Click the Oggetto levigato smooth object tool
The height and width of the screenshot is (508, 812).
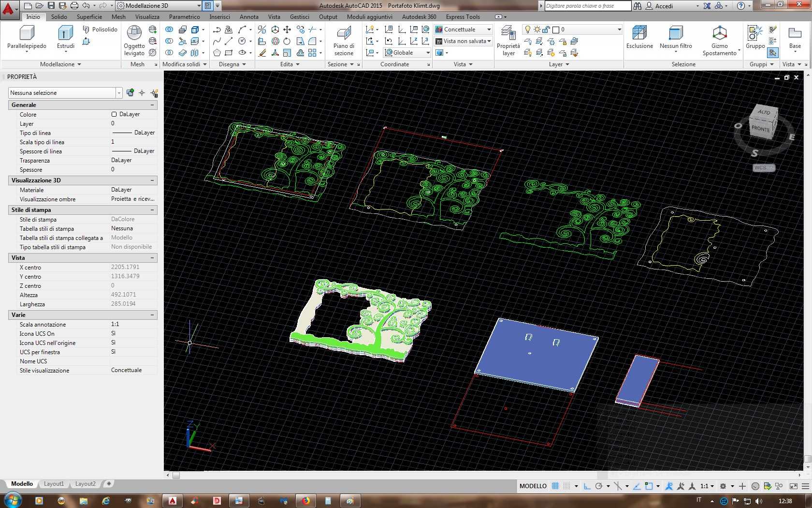click(x=134, y=41)
